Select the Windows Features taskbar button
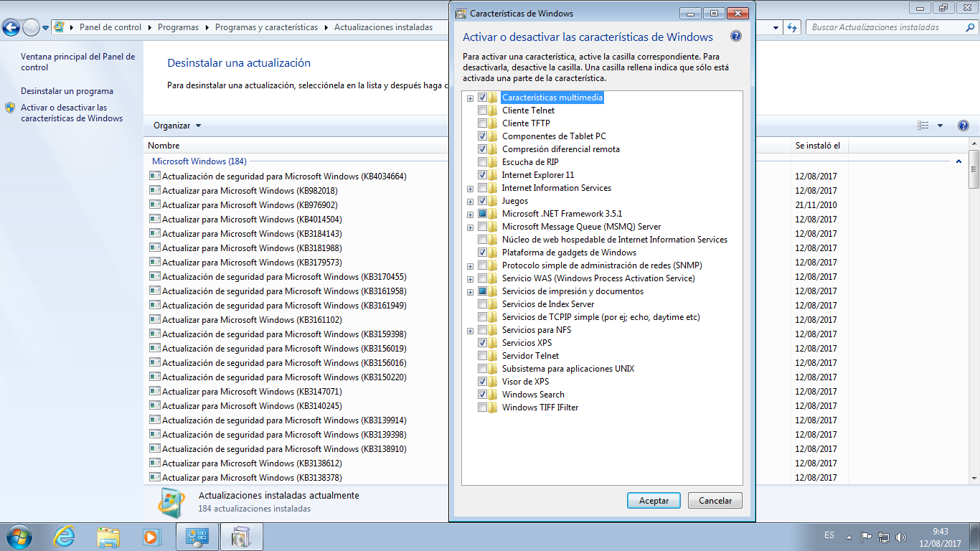This screenshot has height=551, width=980. click(x=242, y=537)
